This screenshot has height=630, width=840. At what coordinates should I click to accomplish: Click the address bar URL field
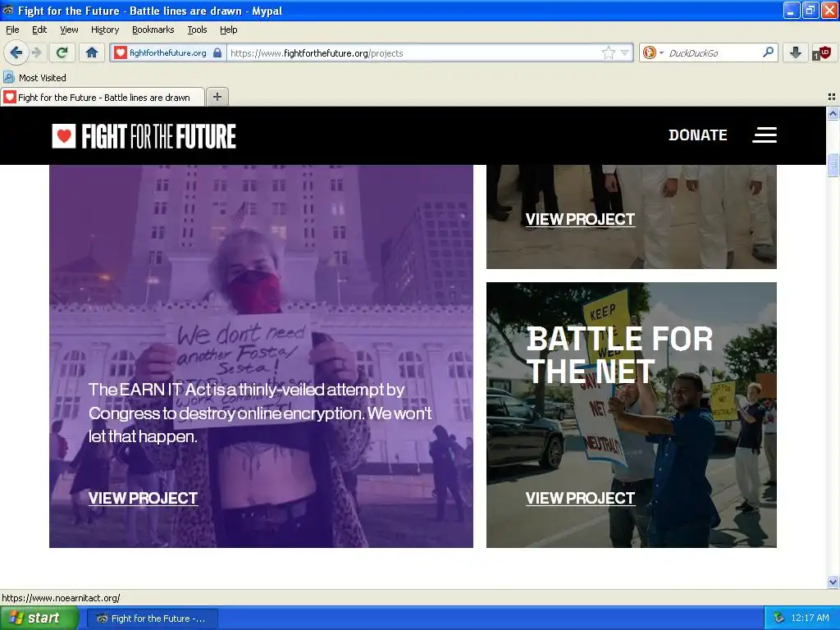pos(413,52)
